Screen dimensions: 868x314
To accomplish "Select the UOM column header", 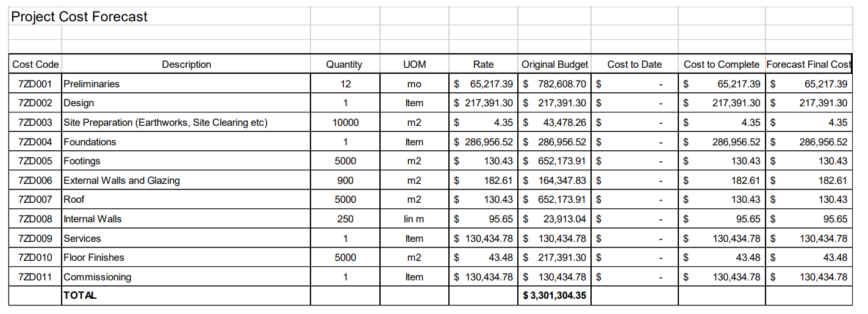I will pyautogui.click(x=414, y=64).
